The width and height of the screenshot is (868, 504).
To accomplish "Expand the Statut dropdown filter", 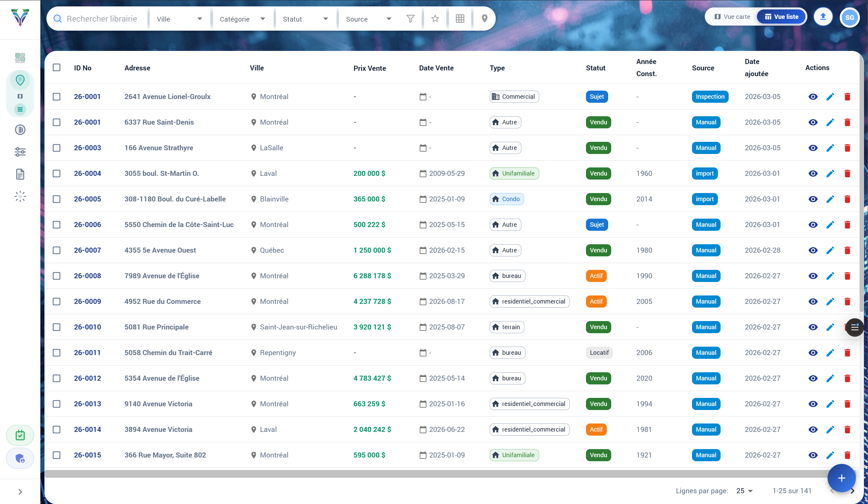I will click(x=305, y=19).
